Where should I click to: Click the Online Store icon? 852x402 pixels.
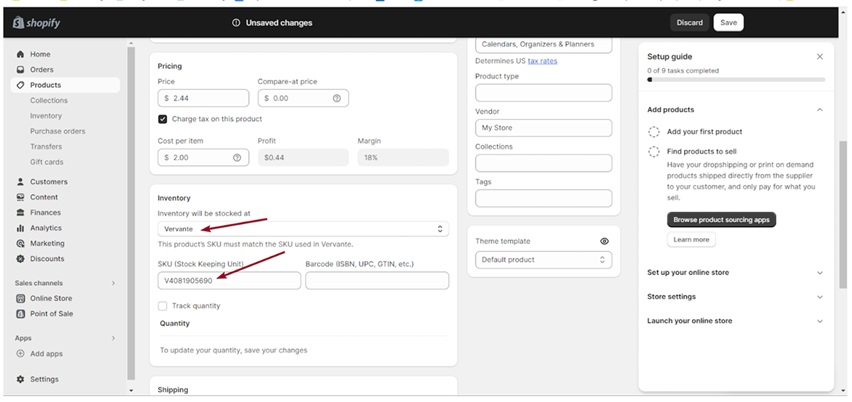coord(21,298)
